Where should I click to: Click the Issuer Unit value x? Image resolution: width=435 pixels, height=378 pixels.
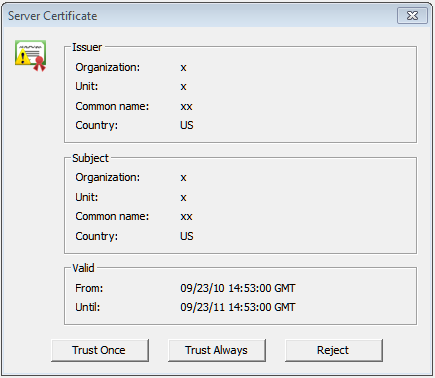point(183,87)
